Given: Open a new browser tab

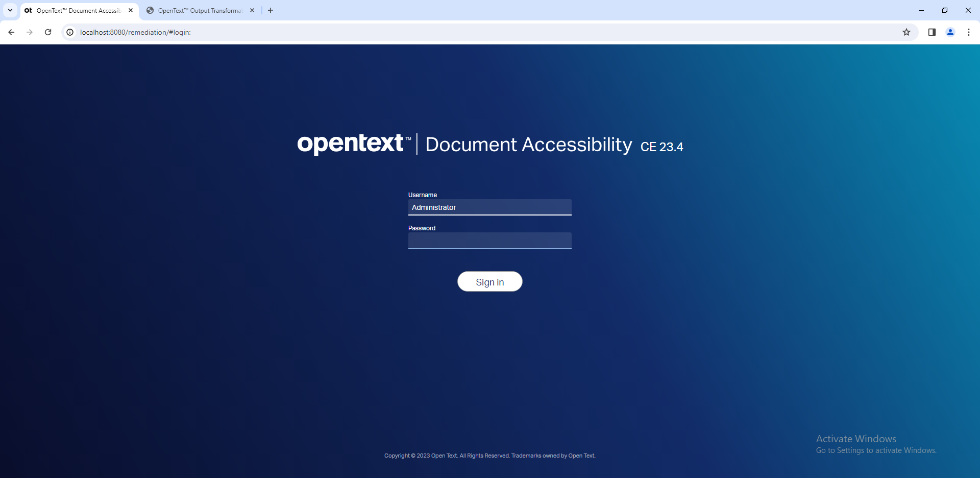Looking at the screenshot, I should click(x=271, y=10).
